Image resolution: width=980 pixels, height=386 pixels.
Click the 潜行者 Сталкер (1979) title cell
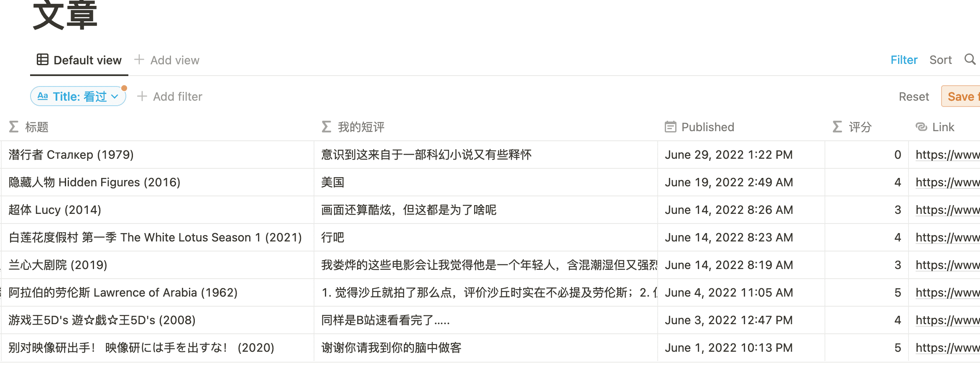click(71, 155)
